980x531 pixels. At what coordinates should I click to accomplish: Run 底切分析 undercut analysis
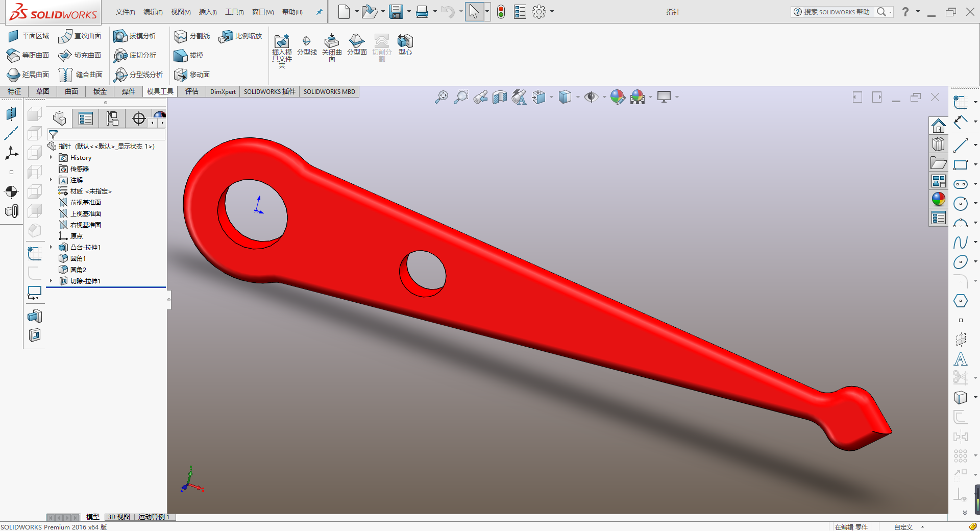coord(135,55)
